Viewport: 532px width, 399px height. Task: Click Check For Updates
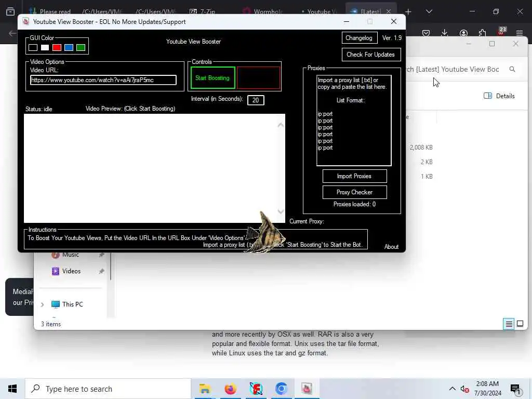(x=371, y=55)
